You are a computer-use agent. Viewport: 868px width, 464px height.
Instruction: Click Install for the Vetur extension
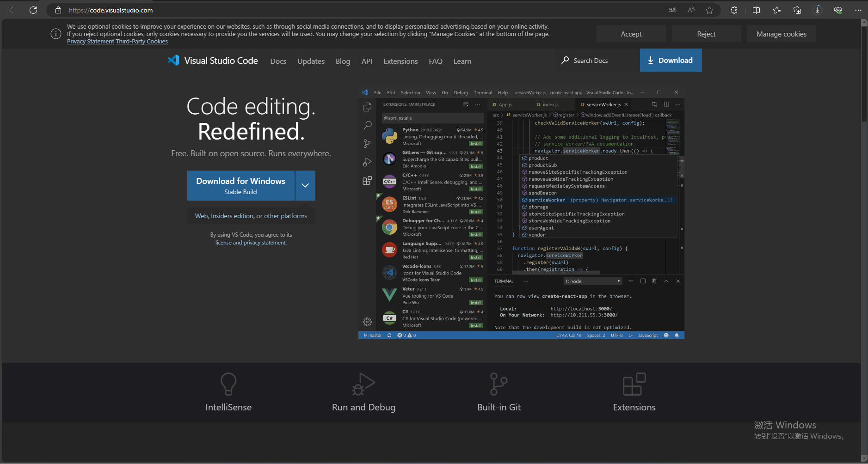476,303
